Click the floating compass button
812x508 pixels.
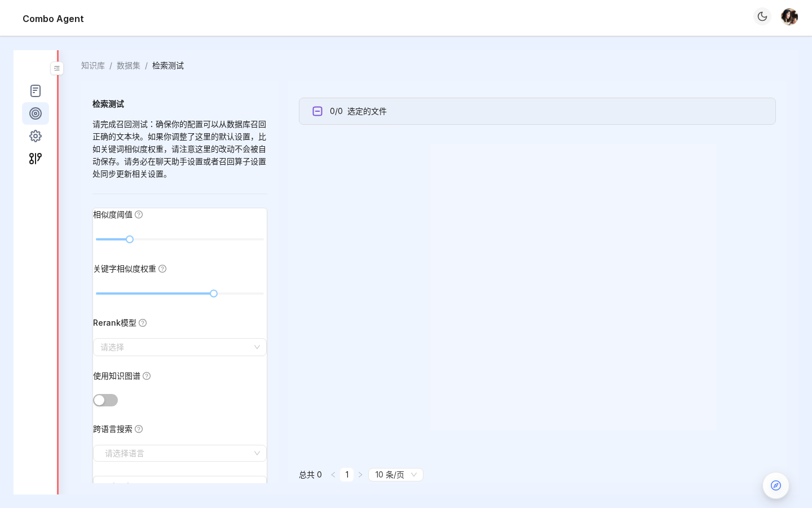tap(776, 485)
